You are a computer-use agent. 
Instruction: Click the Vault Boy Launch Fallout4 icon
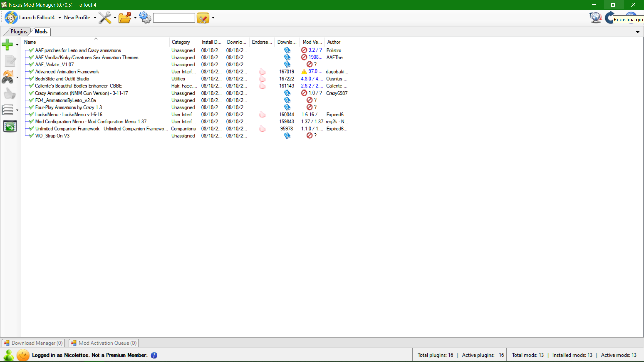[11, 18]
